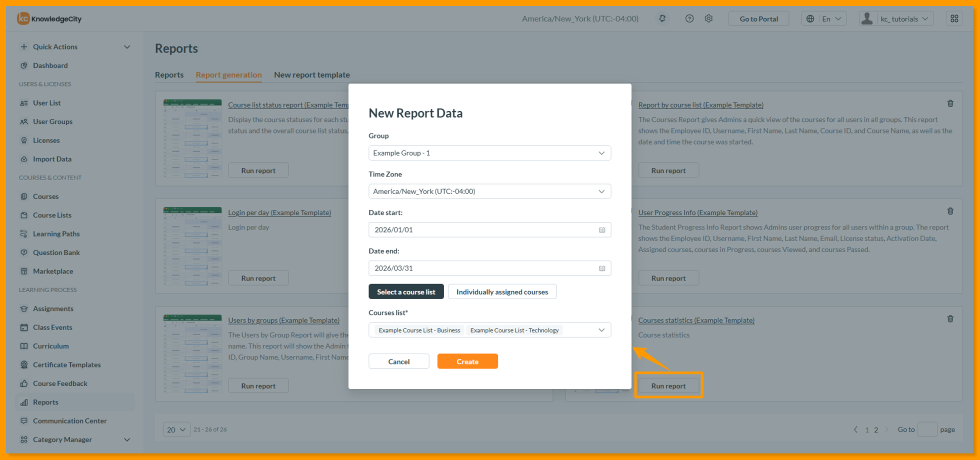Click Go to Portal button
Screen dimensions: 980x460
(x=759, y=19)
